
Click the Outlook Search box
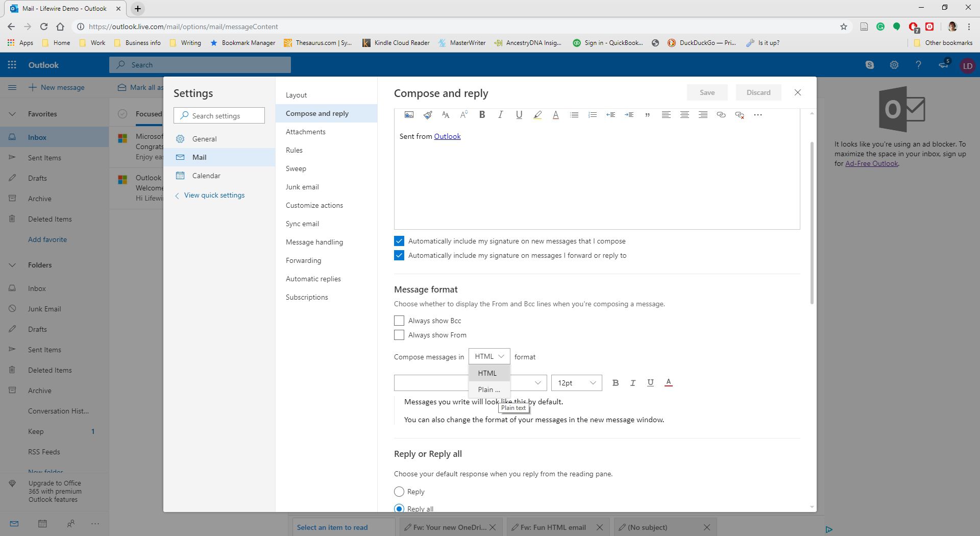coord(200,65)
